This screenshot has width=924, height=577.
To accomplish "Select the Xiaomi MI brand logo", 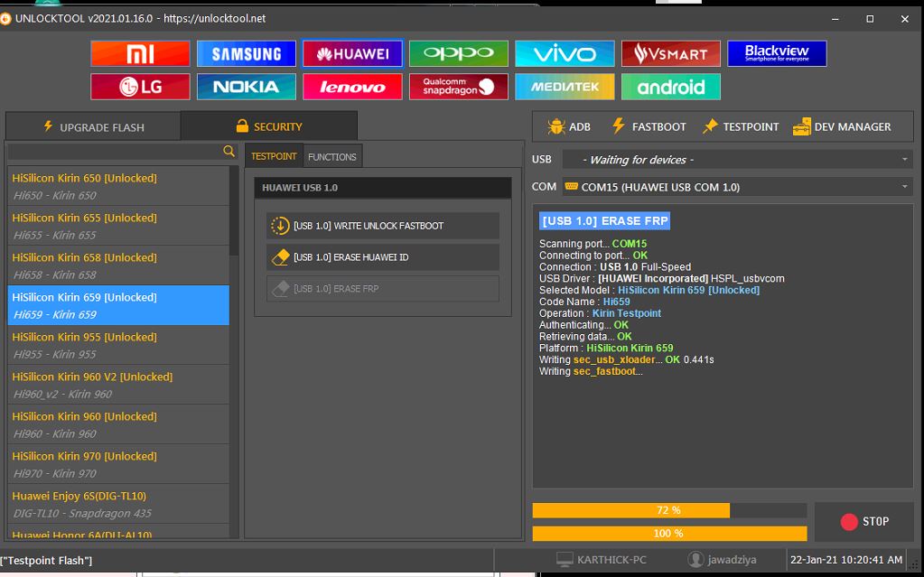I will point(140,53).
